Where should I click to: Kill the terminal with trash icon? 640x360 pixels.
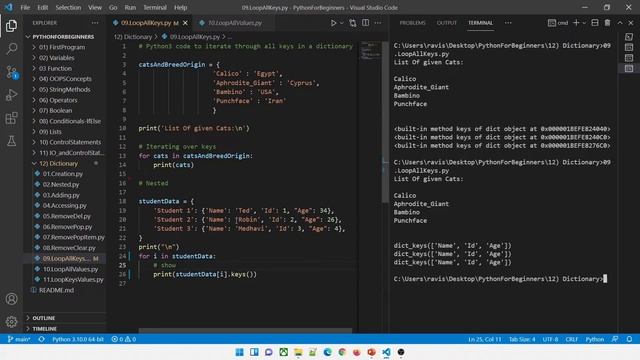pos(607,23)
